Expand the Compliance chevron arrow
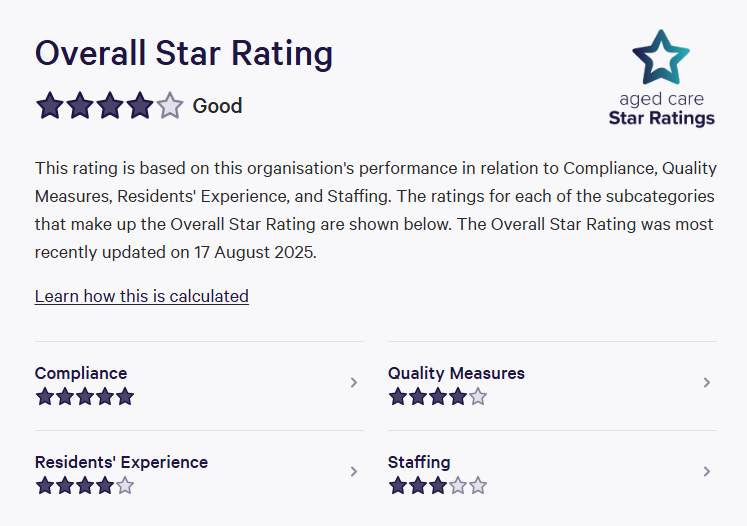Screen dimensions: 747x526 (x=353, y=382)
